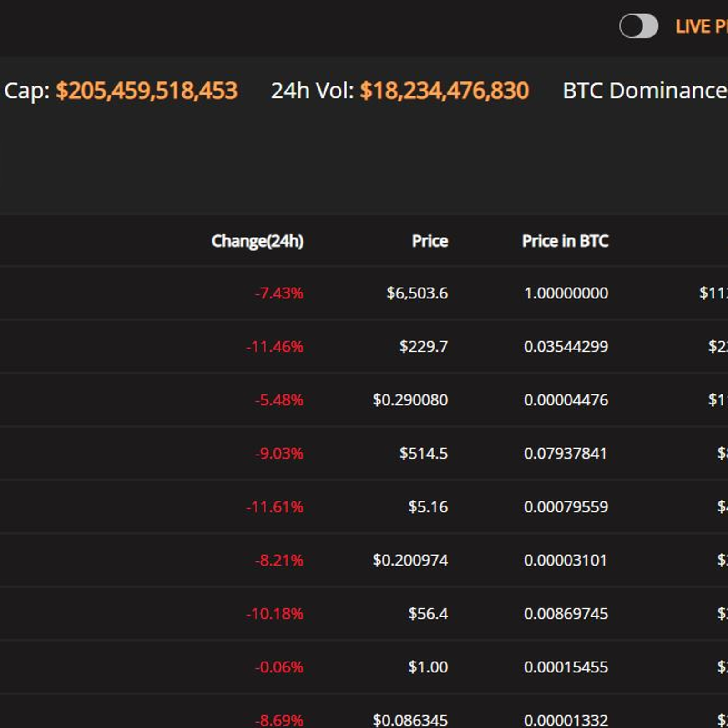Select the $6,503.6 price cell
This screenshot has width=728, height=728.
point(417,293)
